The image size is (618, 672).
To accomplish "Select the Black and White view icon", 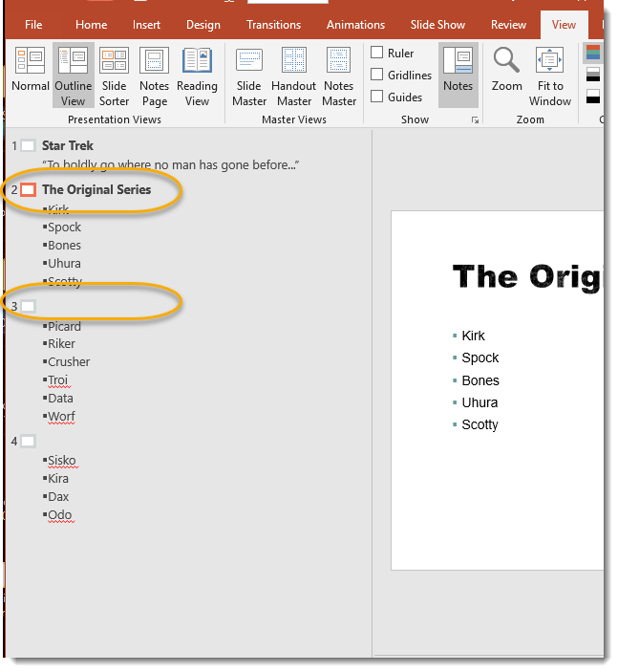I will [593, 97].
